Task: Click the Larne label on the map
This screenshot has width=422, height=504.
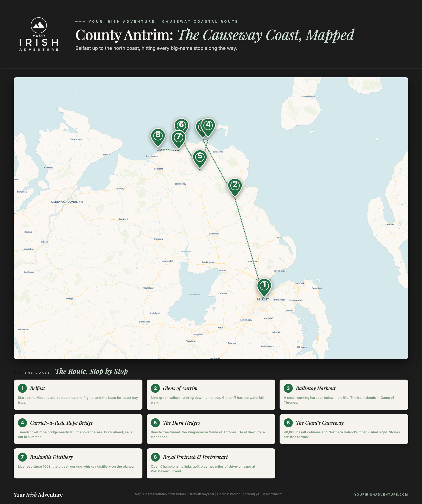Action: 279,237
